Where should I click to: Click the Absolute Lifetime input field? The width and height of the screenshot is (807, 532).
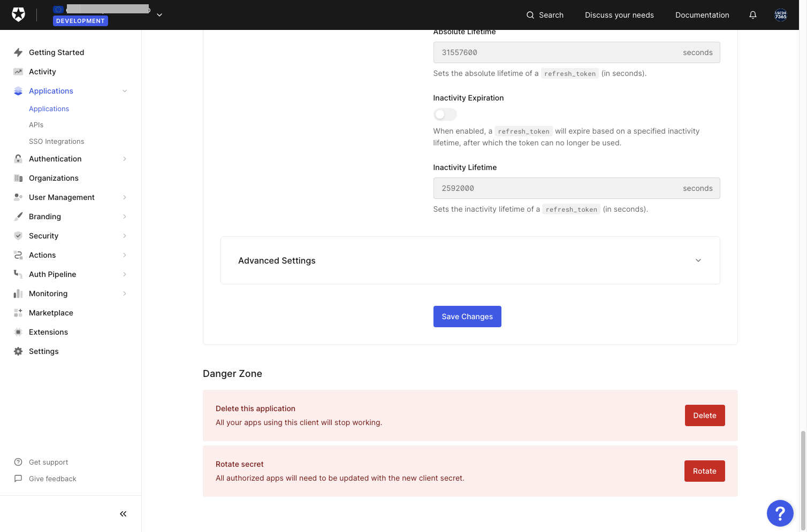point(576,52)
